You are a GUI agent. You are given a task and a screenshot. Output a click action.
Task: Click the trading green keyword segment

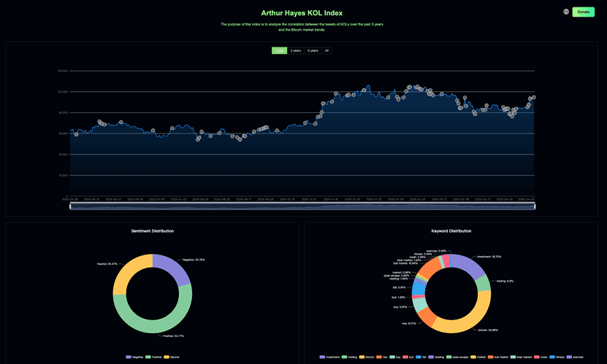[483, 283]
